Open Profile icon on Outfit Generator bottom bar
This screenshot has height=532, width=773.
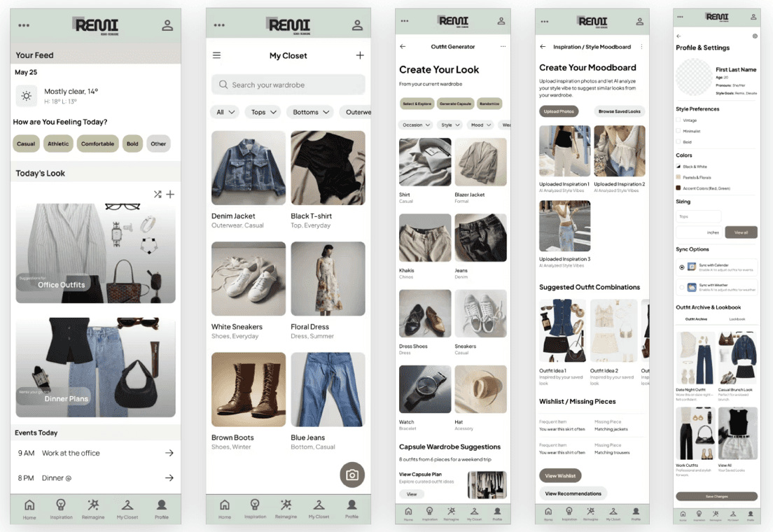(x=497, y=512)
